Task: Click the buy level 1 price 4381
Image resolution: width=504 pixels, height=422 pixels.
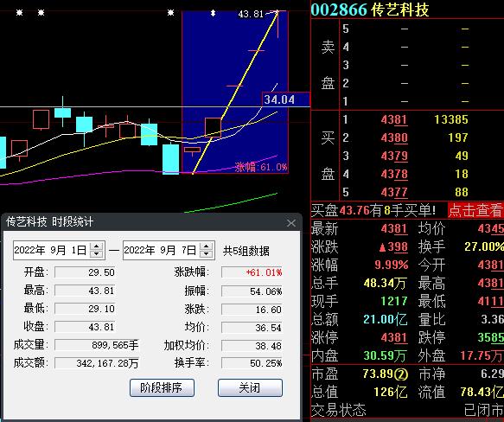Action: point(394,119)
